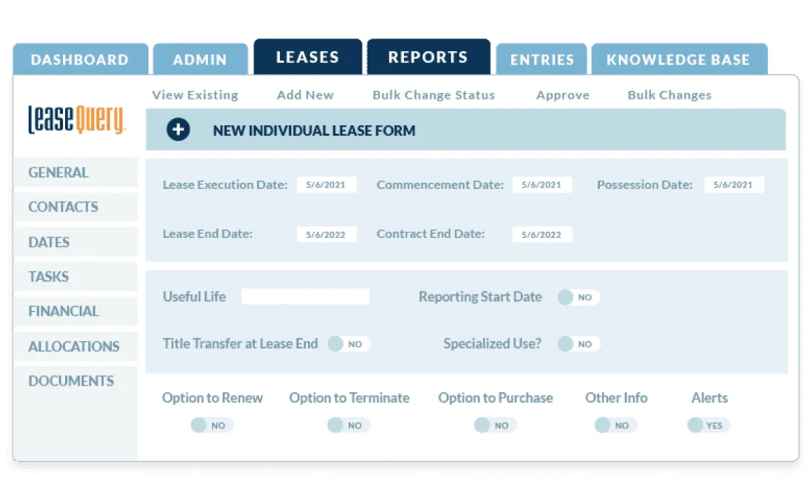Open Bulk Change Status
The image size is (812, 504).
(434, 95)
